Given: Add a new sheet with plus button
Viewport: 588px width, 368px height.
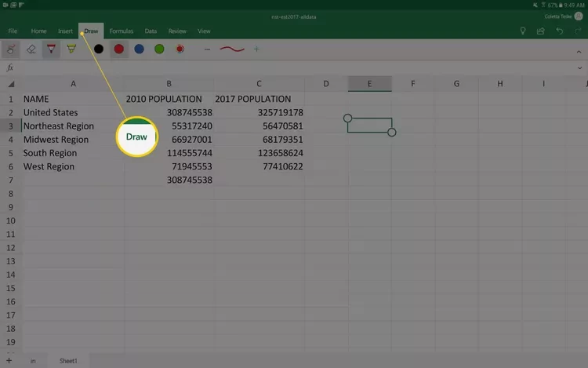Looking at the screenshot, I should 9,360.
